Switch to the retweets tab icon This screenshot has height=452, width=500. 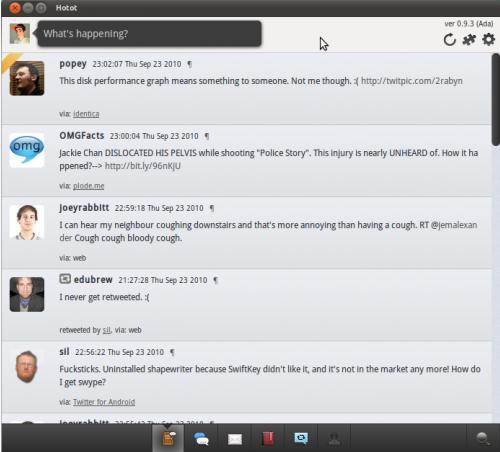(x=301, y=438)
